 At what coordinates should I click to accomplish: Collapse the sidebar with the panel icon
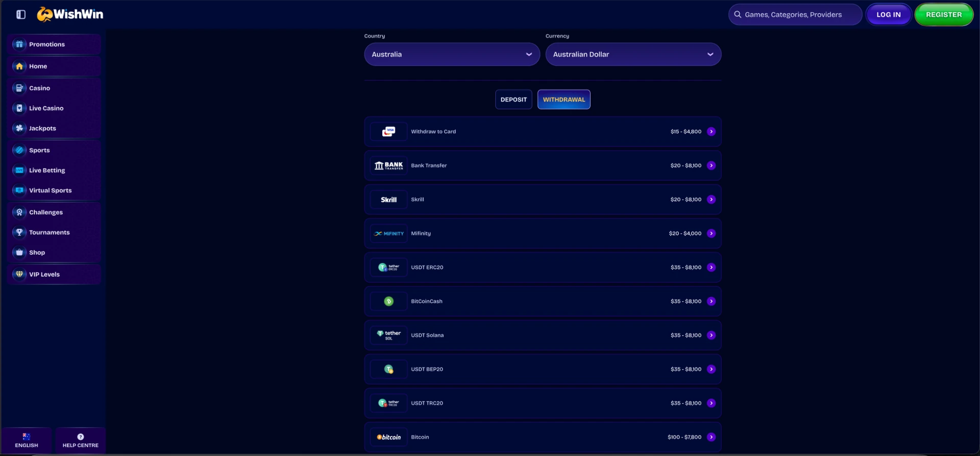click(x=21, y=14)
